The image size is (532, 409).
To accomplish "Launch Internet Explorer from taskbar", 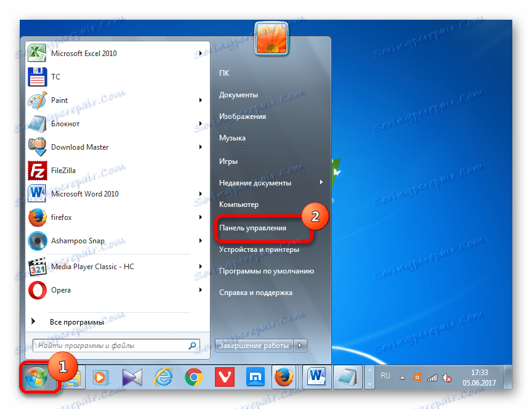I will click(x=163, y=378).
